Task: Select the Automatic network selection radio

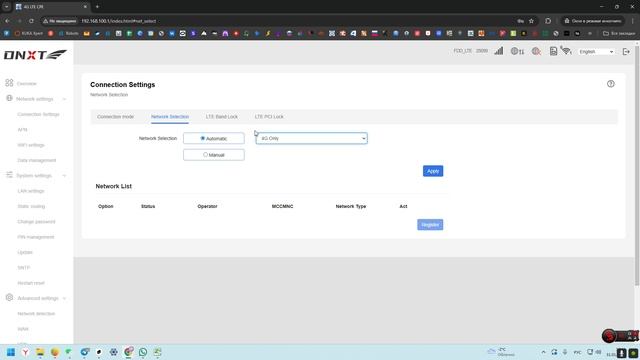Action: 202,138
